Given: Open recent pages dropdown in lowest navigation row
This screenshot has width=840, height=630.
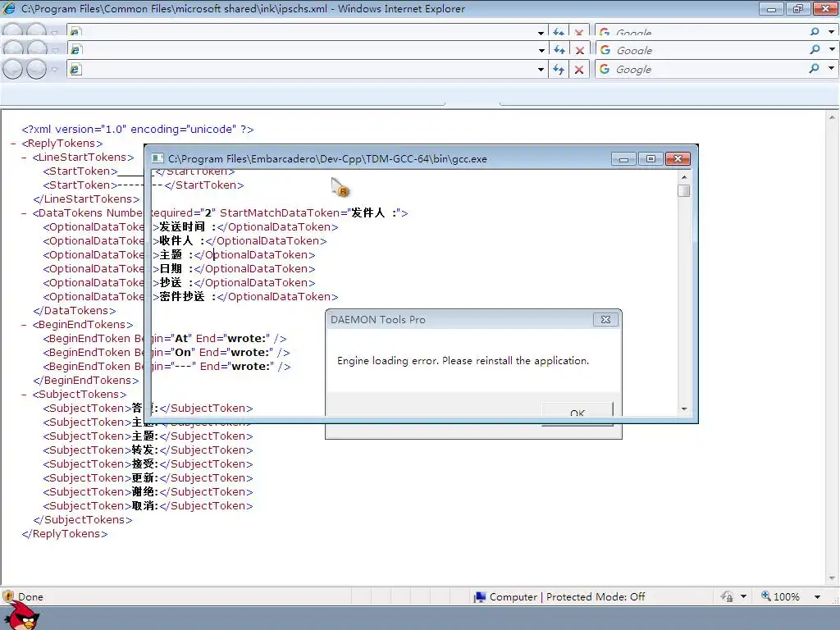Looking at the screenshot, I should [x=54, y=70].
